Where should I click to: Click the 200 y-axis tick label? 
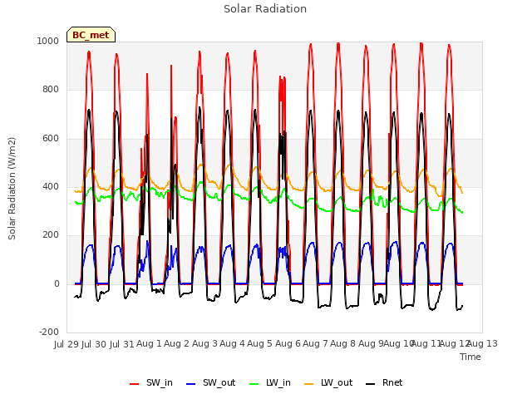click(x=51, y=234)
